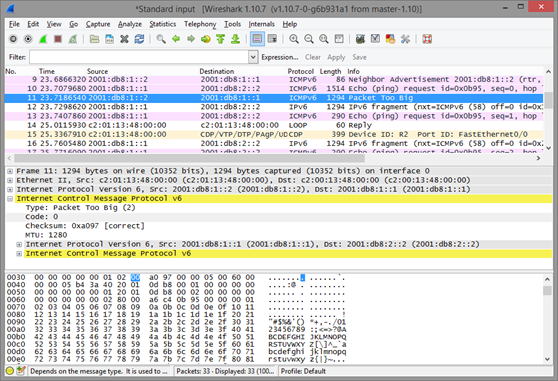Expand the Frame 11 tree node
558x381 pixels.
[10, 171]
